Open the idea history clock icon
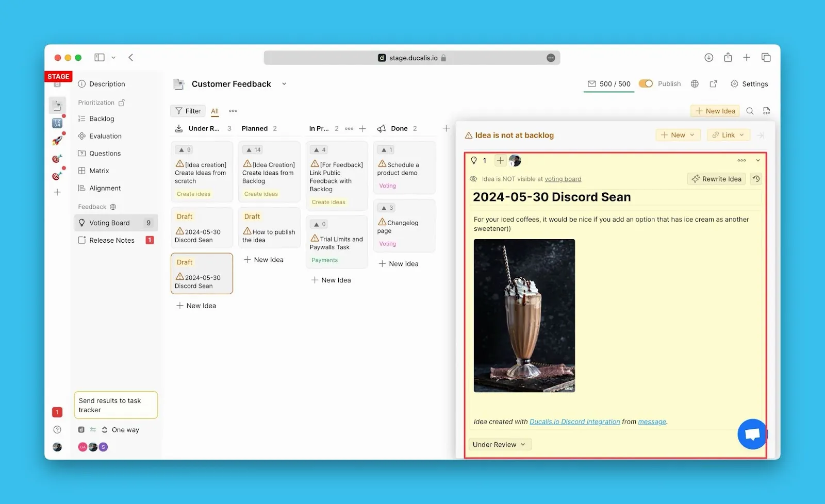 756,179
